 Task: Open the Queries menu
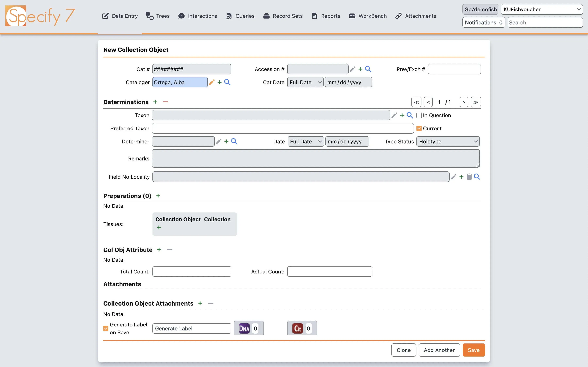click(x=240, y=16)
